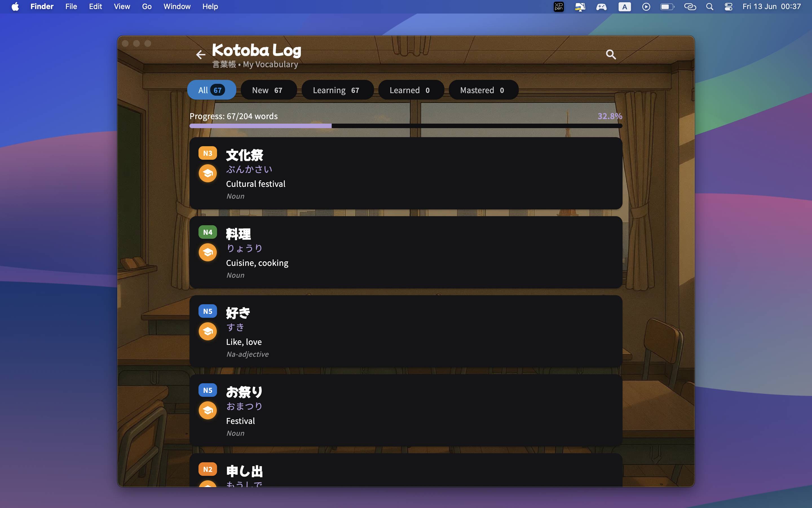This screenshot has width=812, height=508.
Task: Click the display mirroring menu bar icon
Action: coord(580,6)
